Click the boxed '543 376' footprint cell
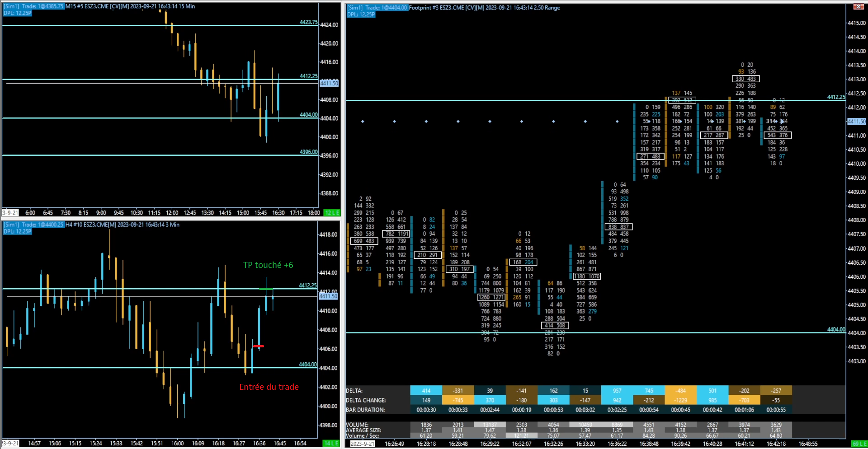Screen dimensions: 868x449 pyautogui.click(x=778, y=135)
